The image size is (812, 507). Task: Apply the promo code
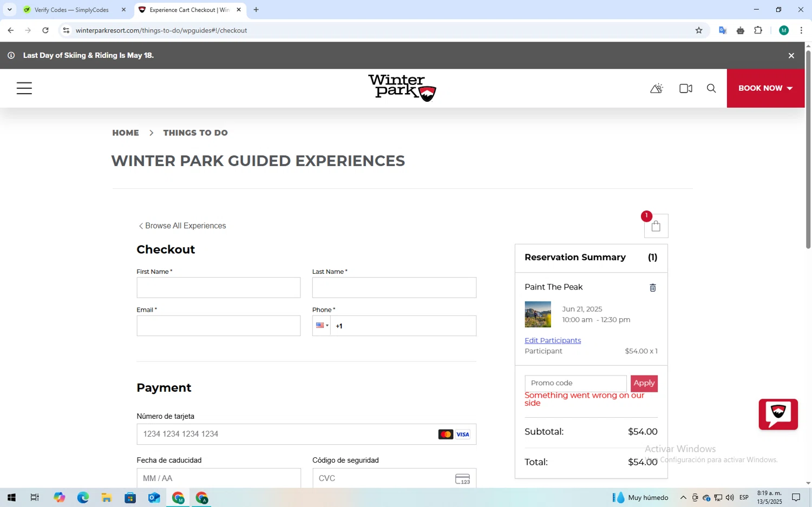[644, 383]
